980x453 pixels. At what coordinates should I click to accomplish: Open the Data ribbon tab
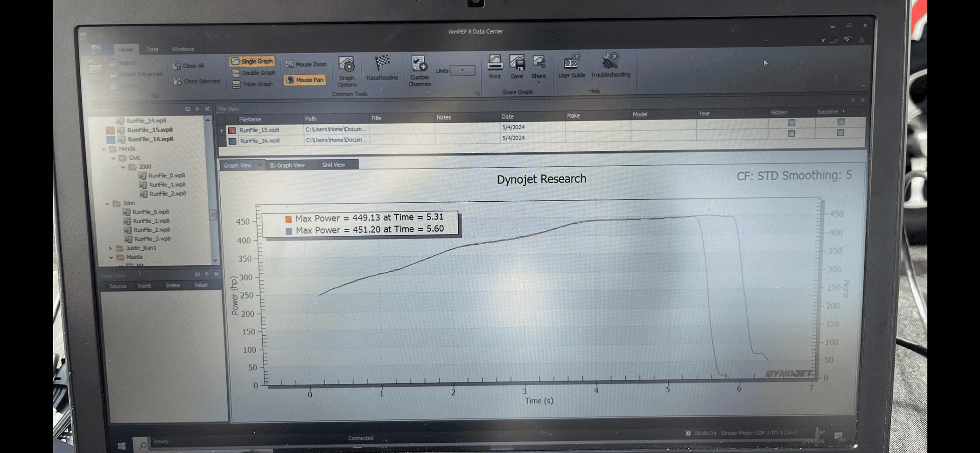(152, 49)
